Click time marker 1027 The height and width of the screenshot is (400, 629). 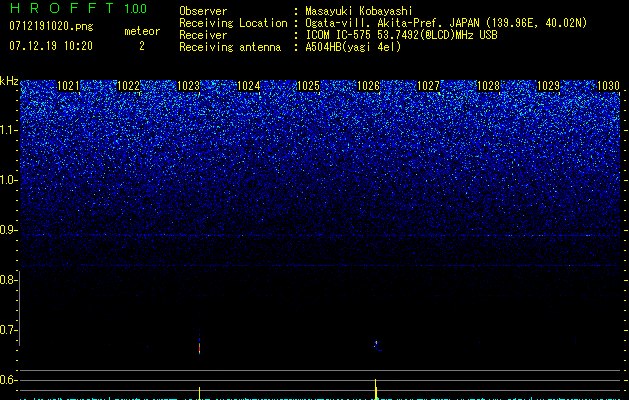tap(428, 86)
